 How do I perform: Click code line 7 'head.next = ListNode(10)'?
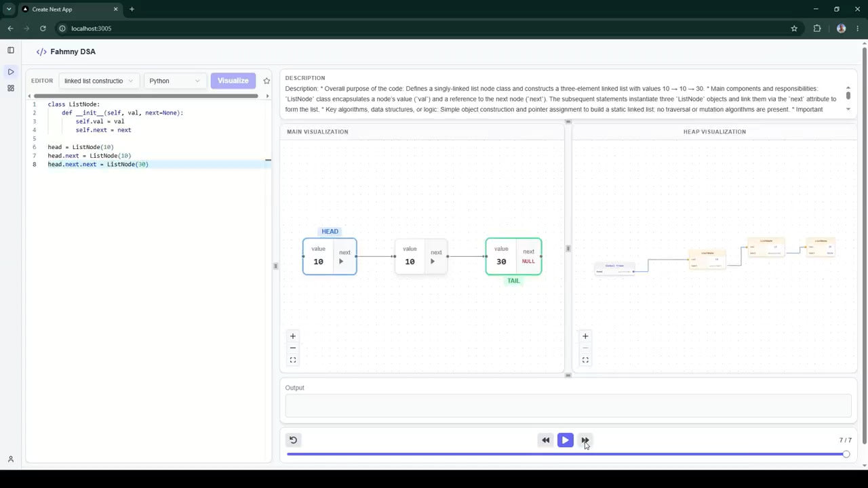point(90,156)
